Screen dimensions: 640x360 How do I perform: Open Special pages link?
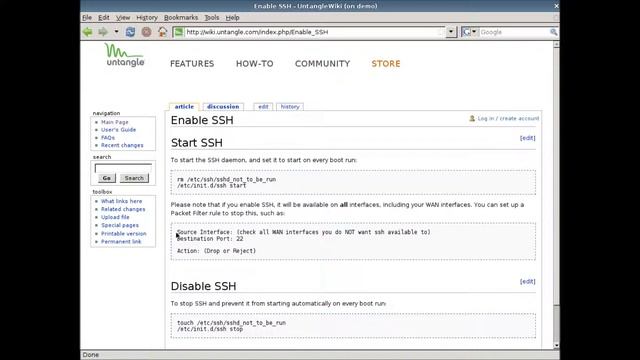120,225
